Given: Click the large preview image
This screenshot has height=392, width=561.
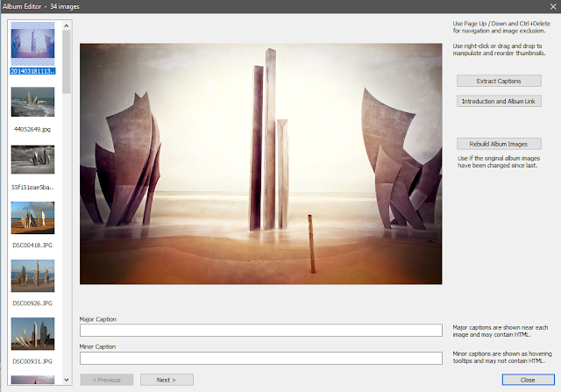Looking at the screenshot, I should pyautogui.click(x=261, y=164).
